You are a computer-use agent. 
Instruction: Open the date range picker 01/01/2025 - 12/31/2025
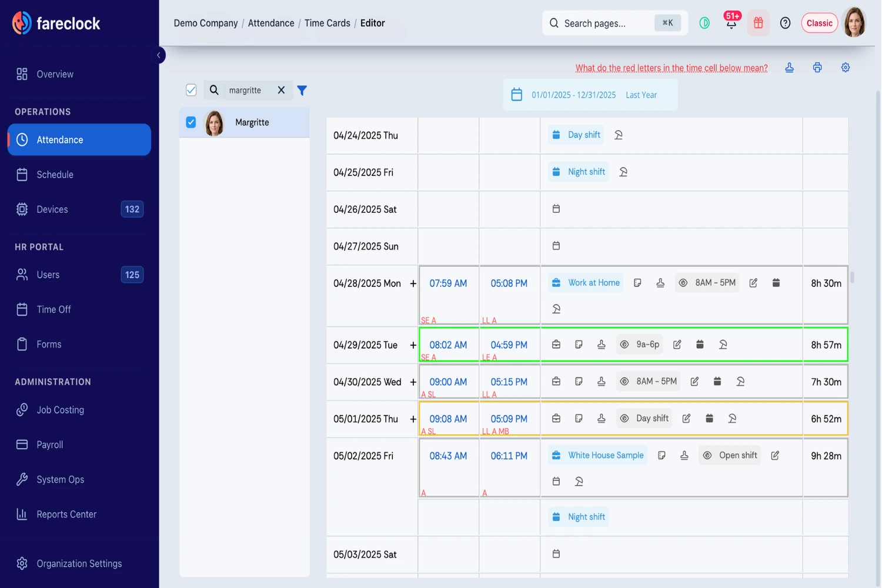[590, 95]
